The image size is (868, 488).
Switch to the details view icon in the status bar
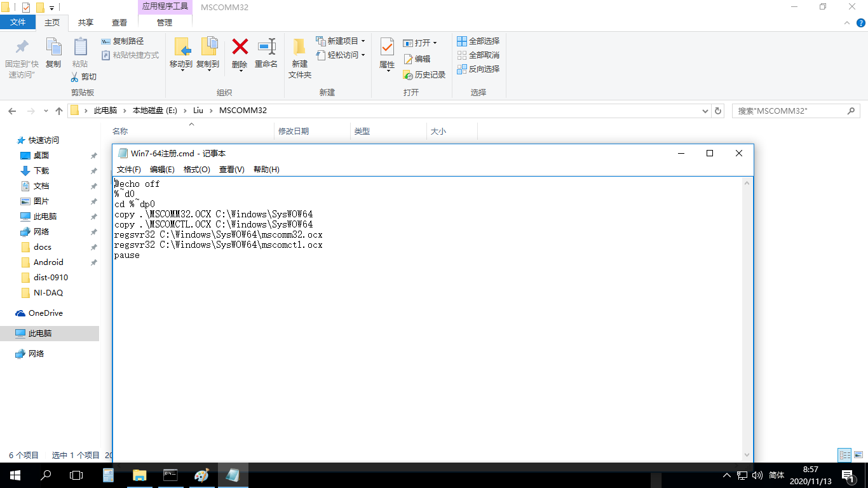point(844,455)
